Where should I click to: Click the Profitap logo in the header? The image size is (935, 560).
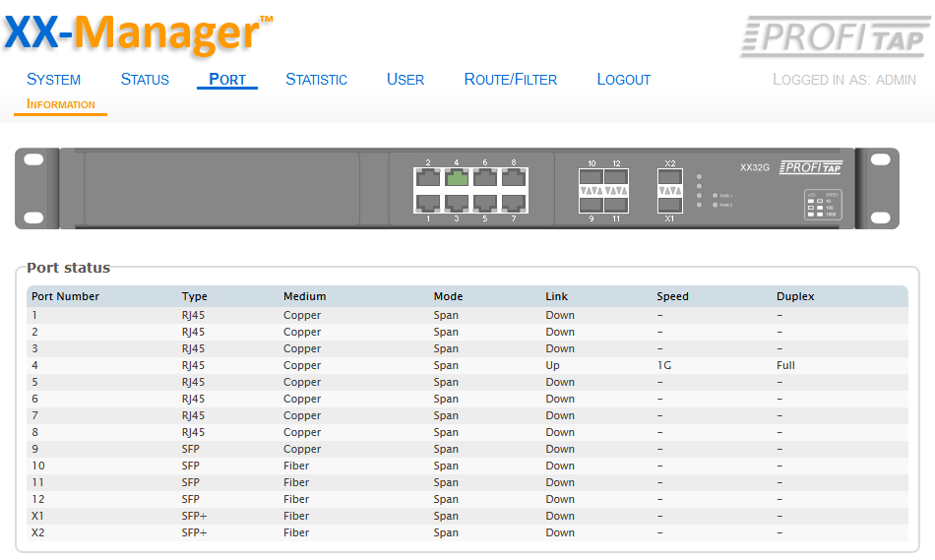click(833, 36)
